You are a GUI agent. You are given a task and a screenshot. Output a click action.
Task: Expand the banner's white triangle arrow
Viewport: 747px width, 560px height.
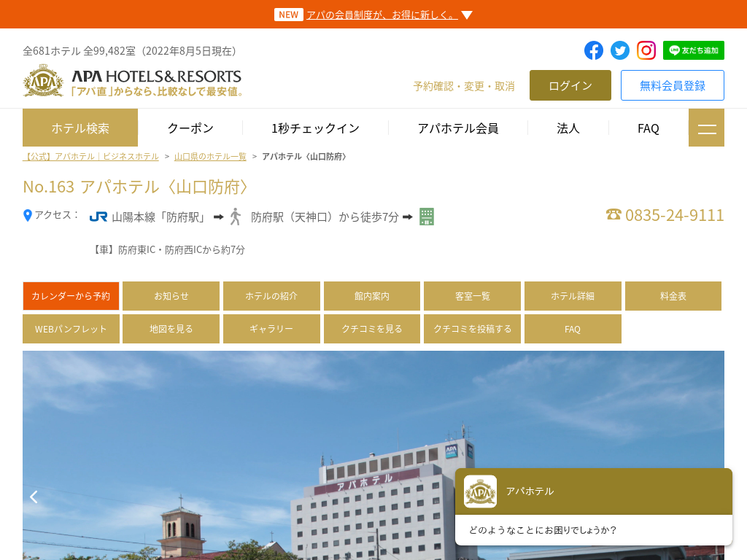pyautogui.click(x=467, y=15)
